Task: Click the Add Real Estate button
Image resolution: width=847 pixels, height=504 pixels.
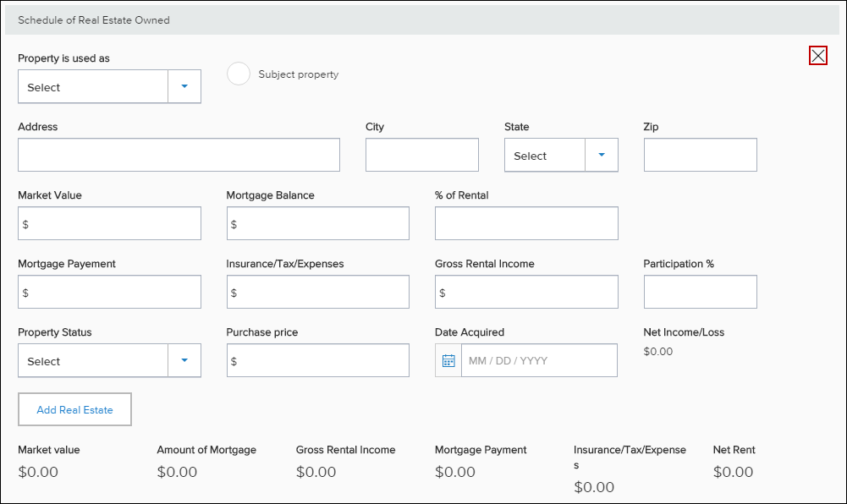Action: point(74,409)
